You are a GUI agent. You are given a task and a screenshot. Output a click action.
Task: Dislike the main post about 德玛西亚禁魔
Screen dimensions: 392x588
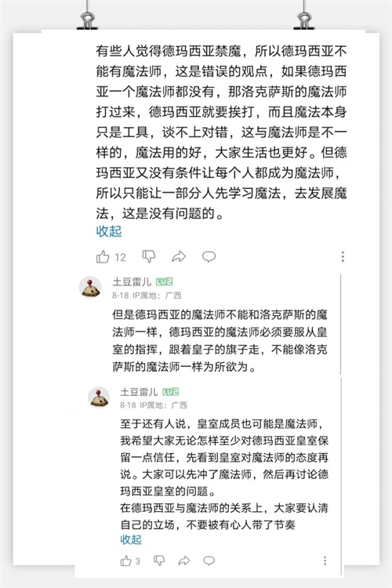149,256
